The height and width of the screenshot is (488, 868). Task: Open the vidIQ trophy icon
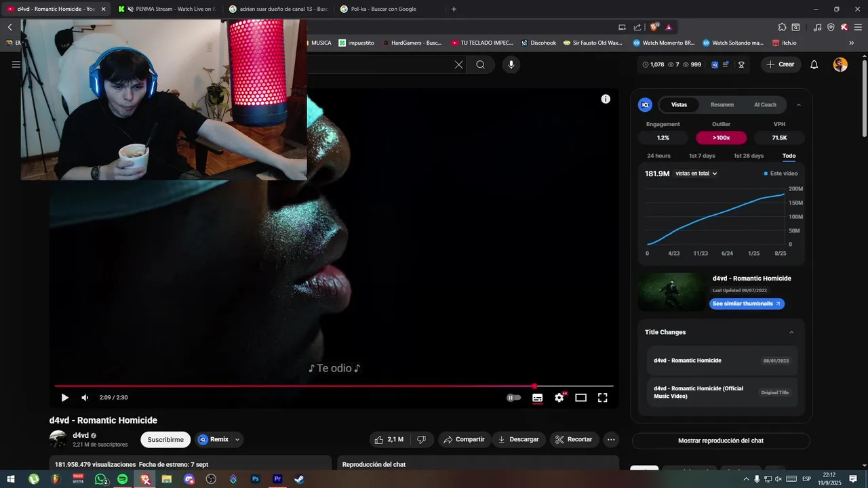[741, 64]
